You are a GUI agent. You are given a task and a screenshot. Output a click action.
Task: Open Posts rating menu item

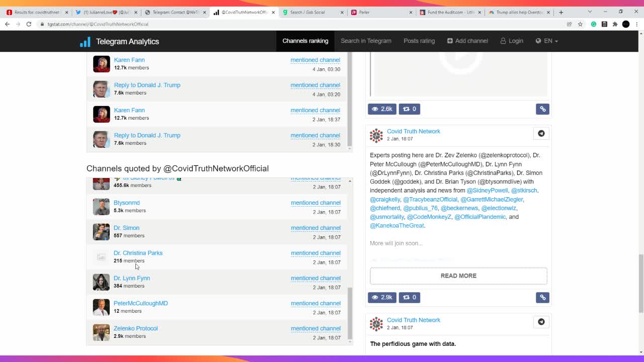419,41
